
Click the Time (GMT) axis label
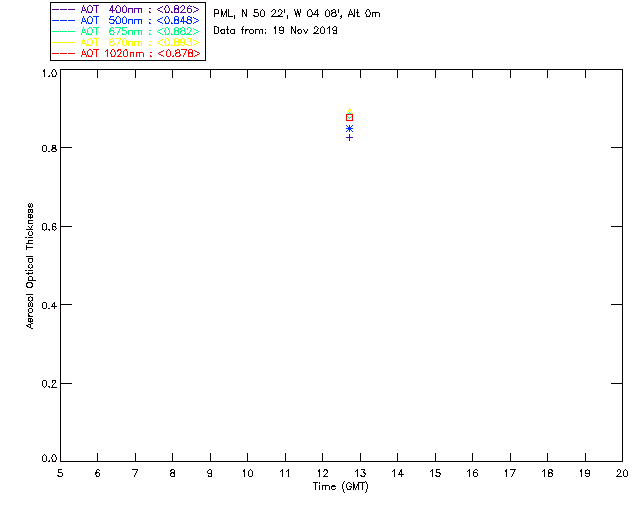(x=340, y=487)
